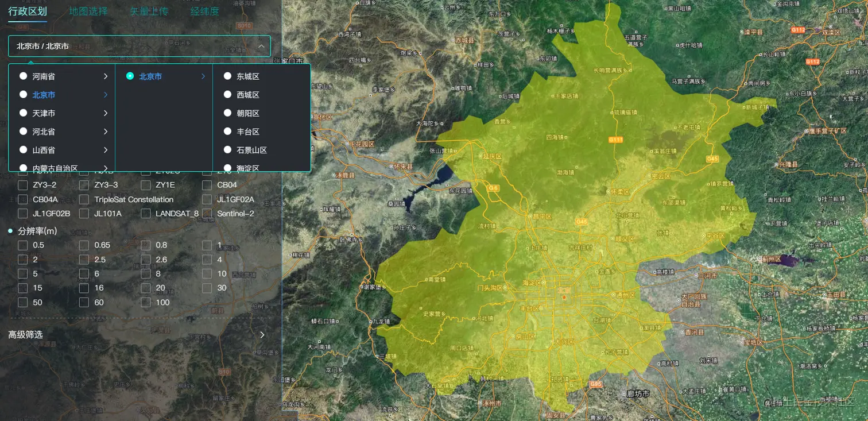Tick the ZY3-3 satellite checkbox

(x=84, y=185)
